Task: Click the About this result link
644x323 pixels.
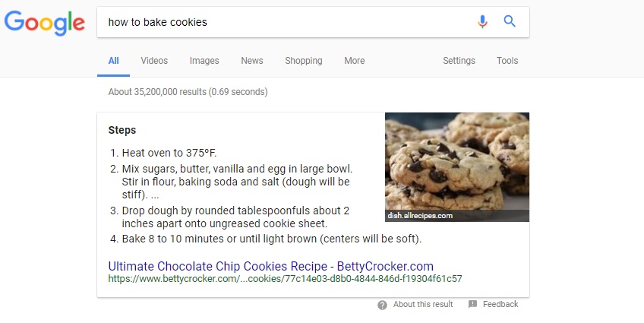Action: (x=423, y=304)
